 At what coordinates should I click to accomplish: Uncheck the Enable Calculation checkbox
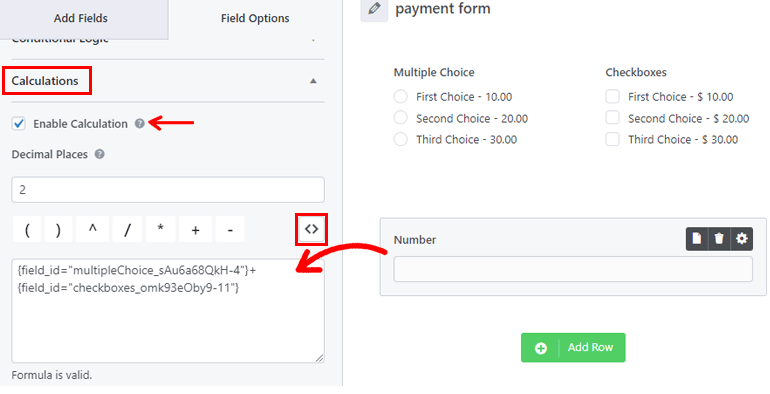(19, 124)
